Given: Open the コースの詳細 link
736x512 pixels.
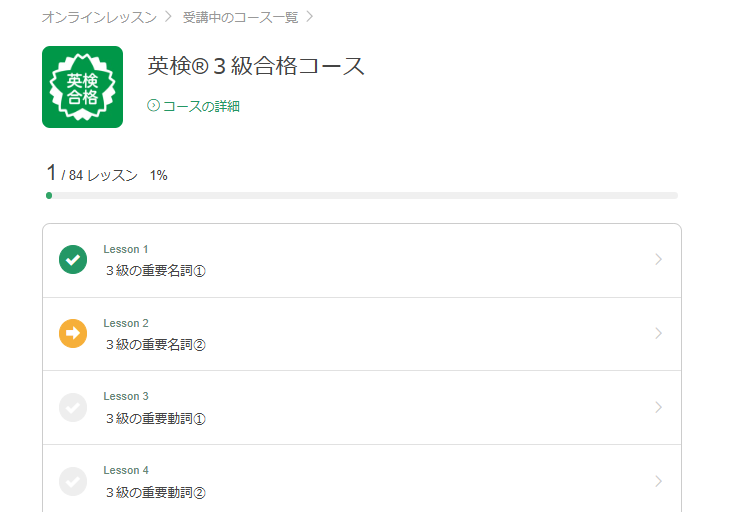Looking at the screenshot, I should pyautogui.click(x=201, y=106).
